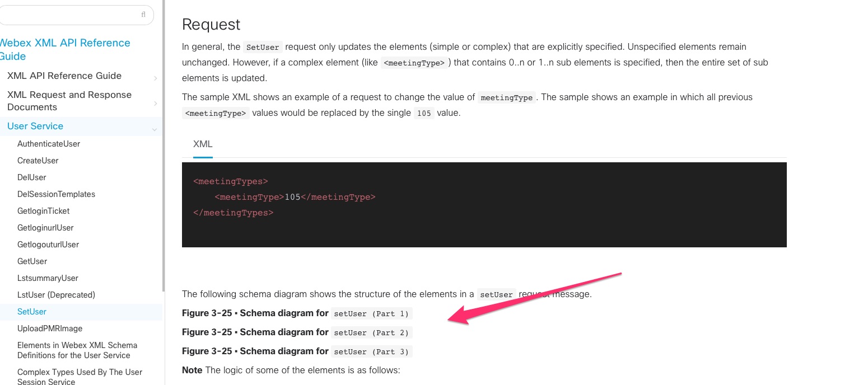Open the GetlogouturlUser documentation

click(48, 245)
